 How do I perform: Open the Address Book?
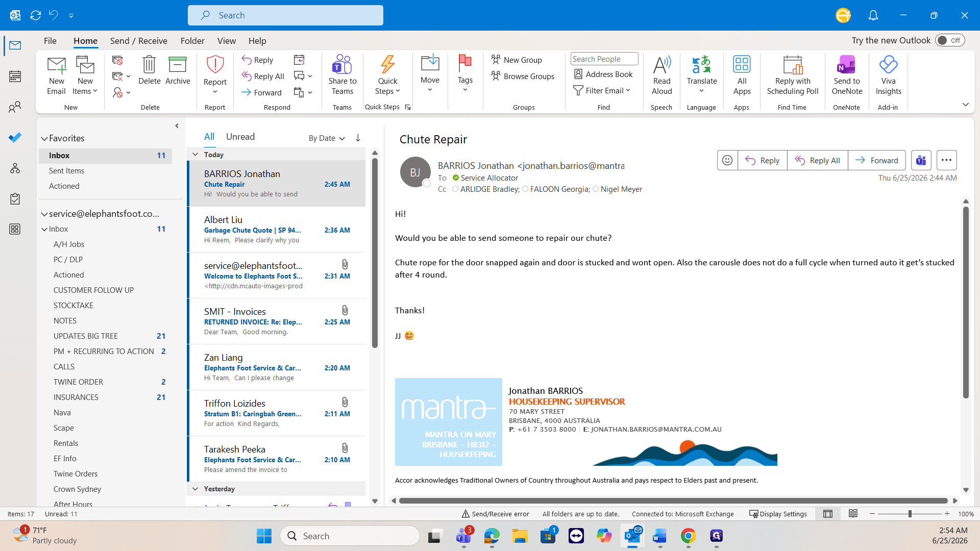pyautogui.click(x=603, y=74)
